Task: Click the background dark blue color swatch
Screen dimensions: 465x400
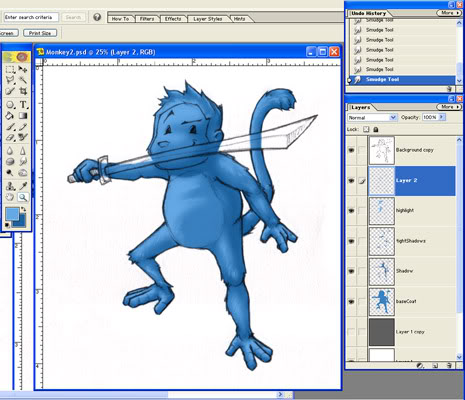Action: 21,223
